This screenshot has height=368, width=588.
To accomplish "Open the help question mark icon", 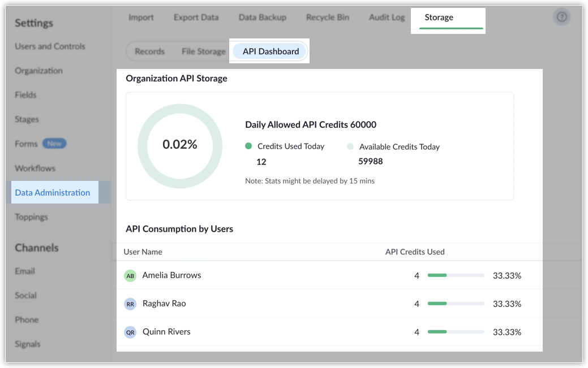I will coord(561,17).
